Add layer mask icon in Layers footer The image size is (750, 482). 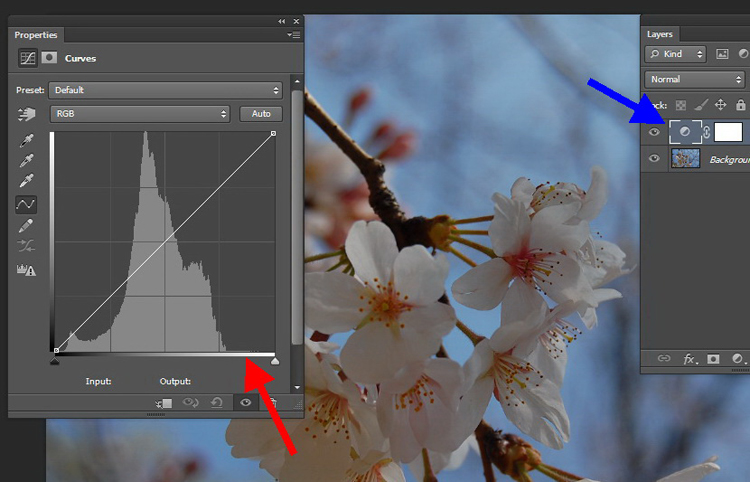click(x=713, y=359)
